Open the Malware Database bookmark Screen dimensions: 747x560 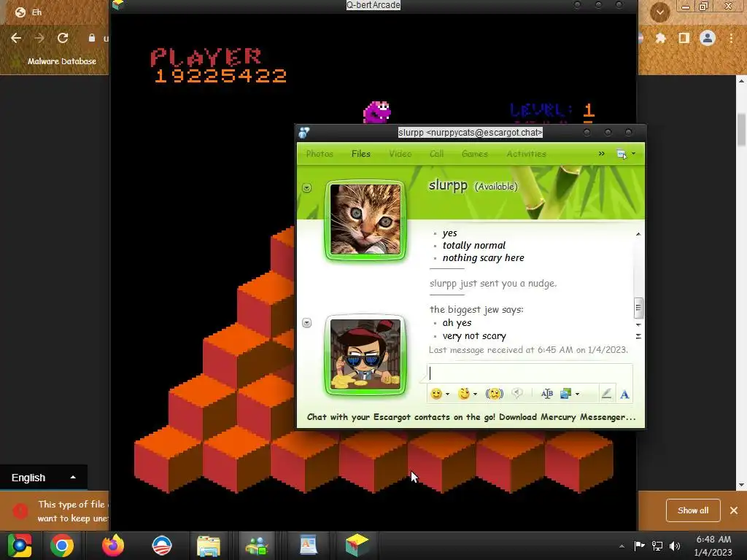(62, 61)
